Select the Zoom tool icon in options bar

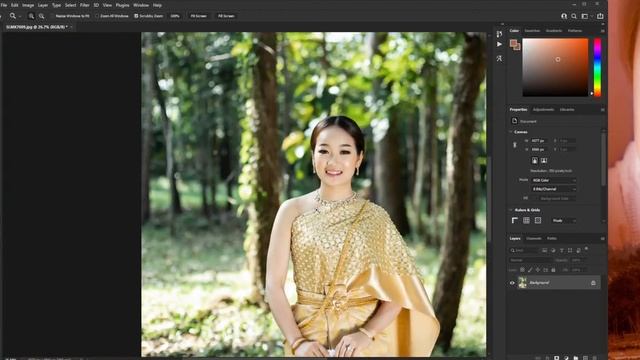pyautogui.click(x=13, y=16)
